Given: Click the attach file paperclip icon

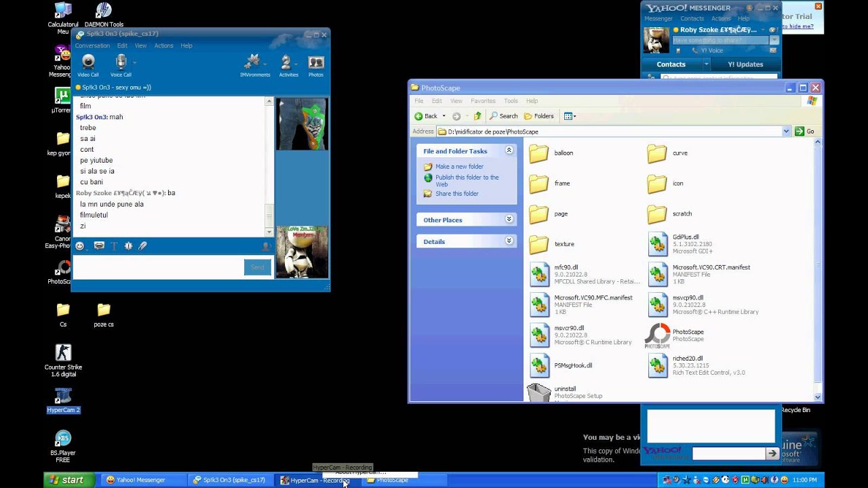Looking at the screenshot, I should pyautogui.click(x=143, y=246).
